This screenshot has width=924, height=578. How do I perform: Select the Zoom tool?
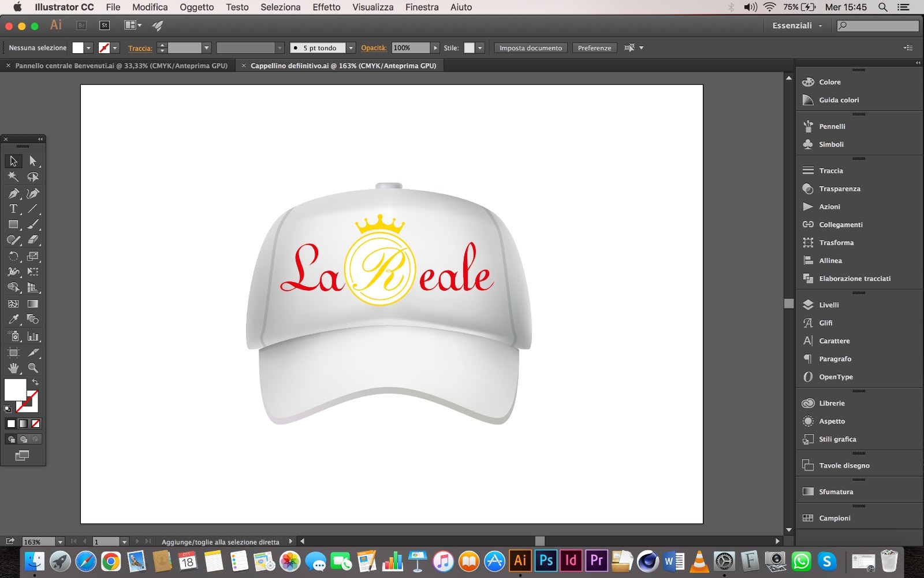pyautogui.click(x=33, y=368)
